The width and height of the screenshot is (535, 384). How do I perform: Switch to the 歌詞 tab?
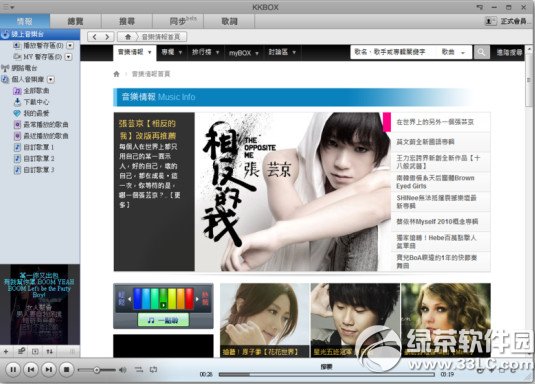coord(229,21)
